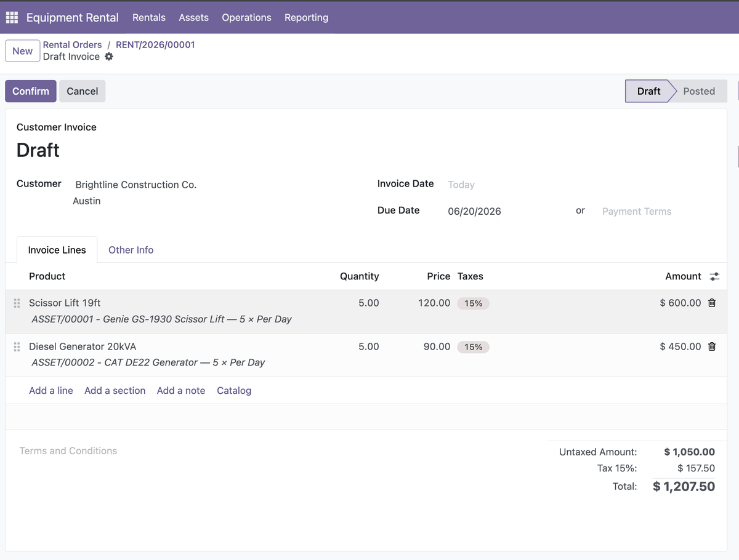The width and height of the screenshot is (739, 560).
Task: Click the Confirm button
Action: click(x=31, y=91)
